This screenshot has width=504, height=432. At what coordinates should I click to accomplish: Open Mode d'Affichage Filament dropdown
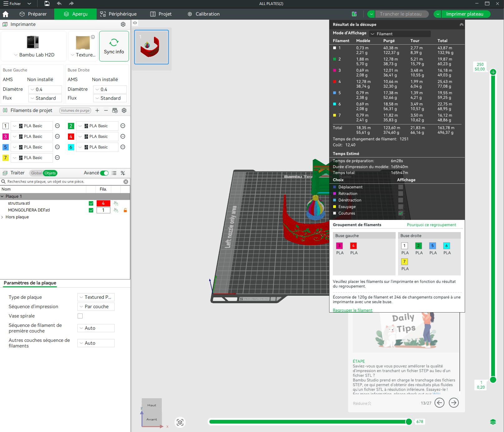pyautogui.click(x=400, y=34)
